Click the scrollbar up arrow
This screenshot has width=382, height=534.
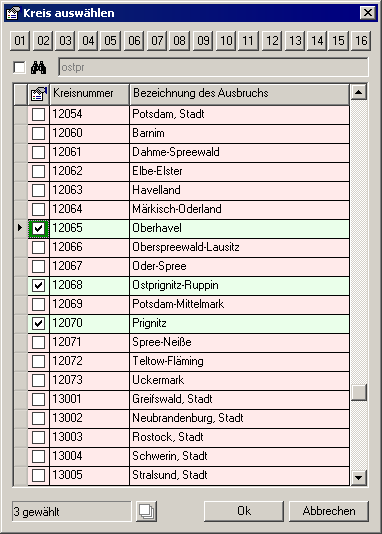[359, 92]
